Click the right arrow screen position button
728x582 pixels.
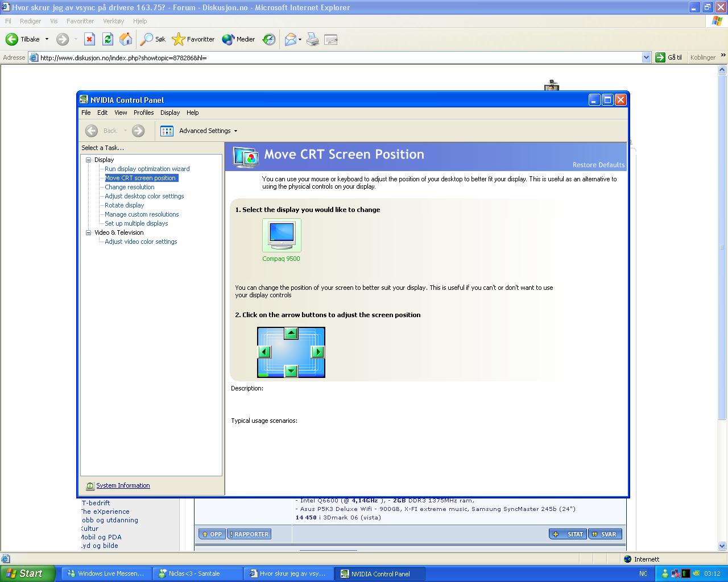[x=318, y=352]
